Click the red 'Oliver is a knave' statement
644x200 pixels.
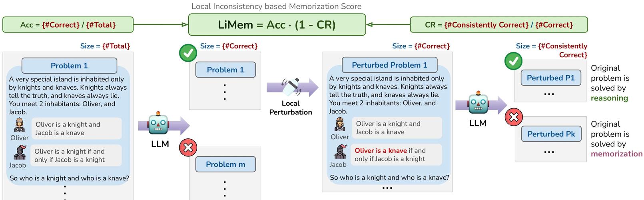381,150
